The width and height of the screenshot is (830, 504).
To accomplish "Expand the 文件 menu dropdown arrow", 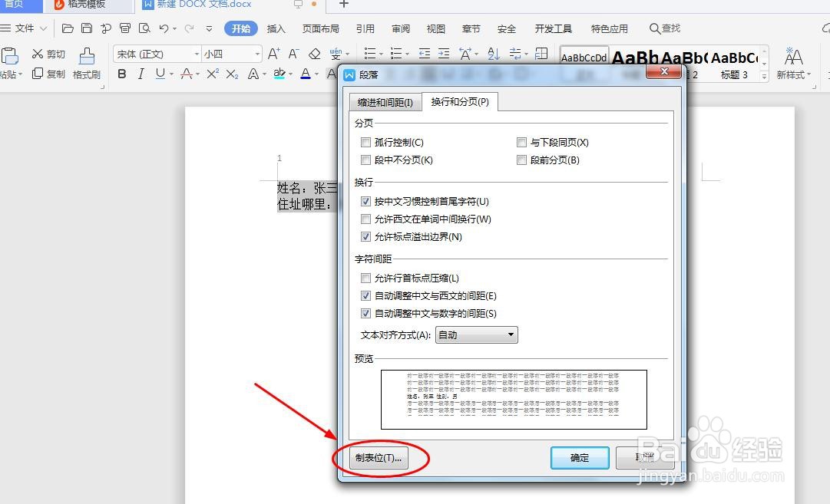I will [x=44, y=28].
